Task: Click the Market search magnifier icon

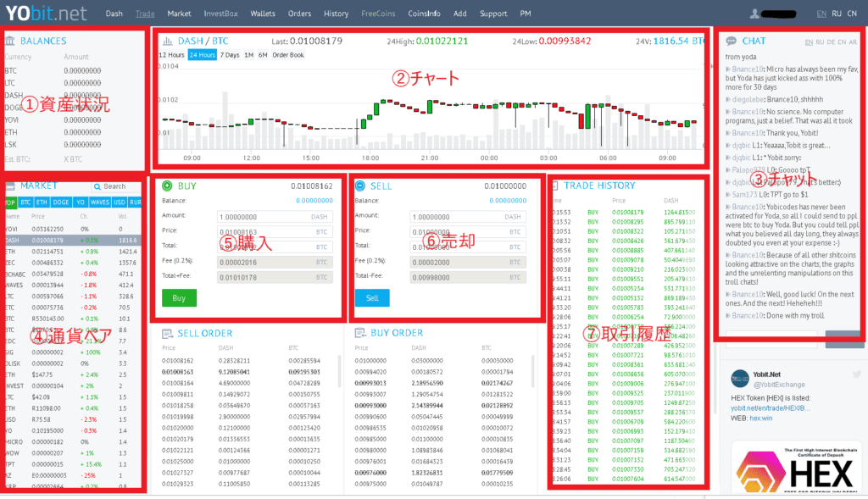Action: [x=97, y=187]
